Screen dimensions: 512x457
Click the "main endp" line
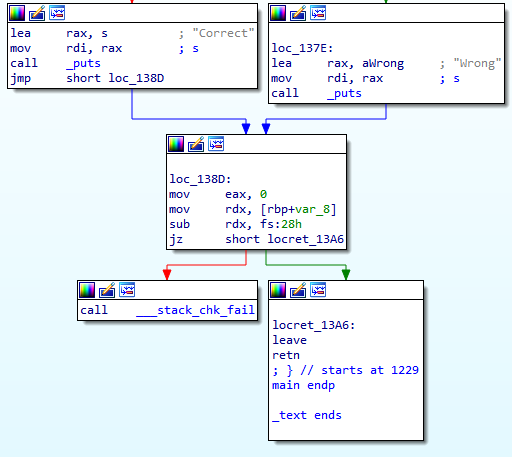coord(303,385)
